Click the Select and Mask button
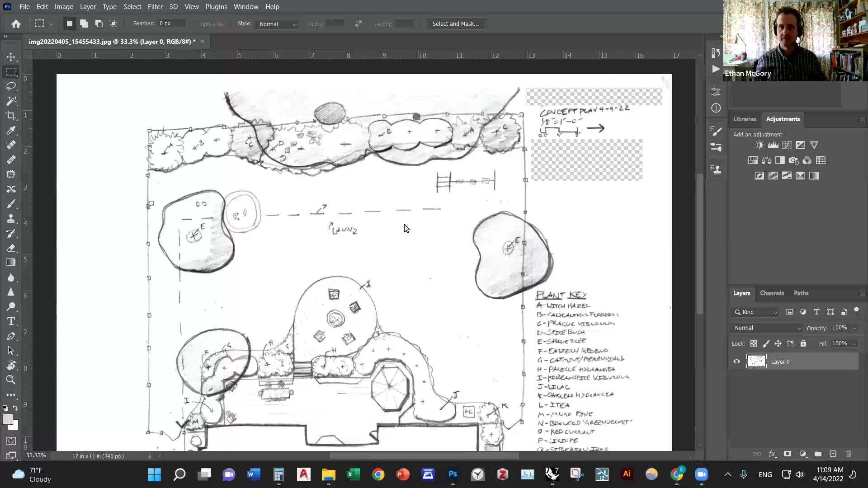Image resolution: width=868 pixels, height=488 pixels. pos(455,23)
